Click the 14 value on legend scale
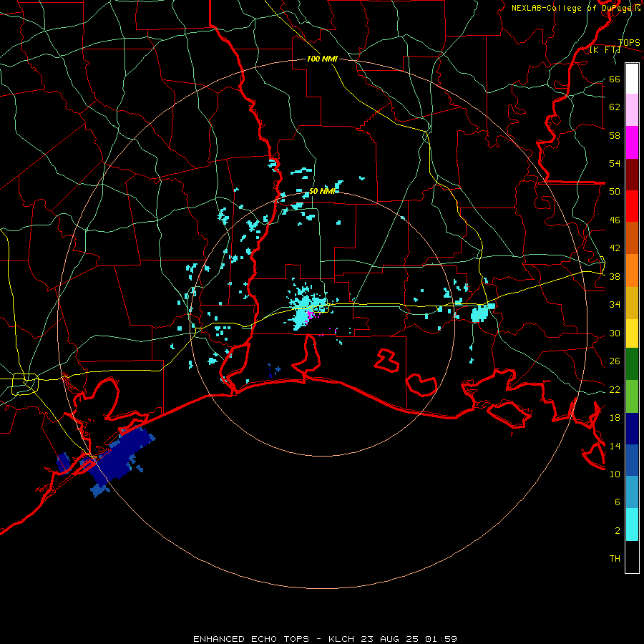 pos(615,446)
